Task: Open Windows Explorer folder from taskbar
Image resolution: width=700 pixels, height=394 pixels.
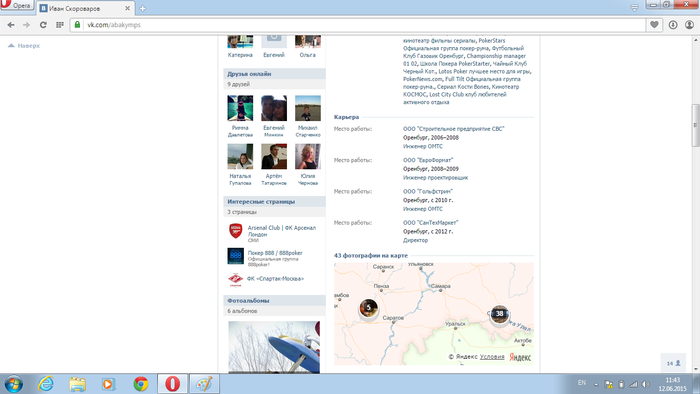Action: (x=77, y=384)
